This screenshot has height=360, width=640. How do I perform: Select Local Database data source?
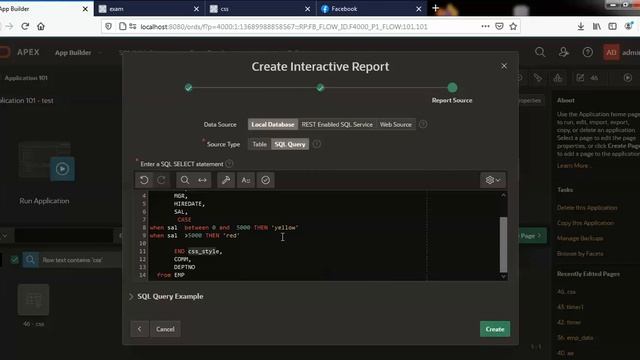pos(273,124)
